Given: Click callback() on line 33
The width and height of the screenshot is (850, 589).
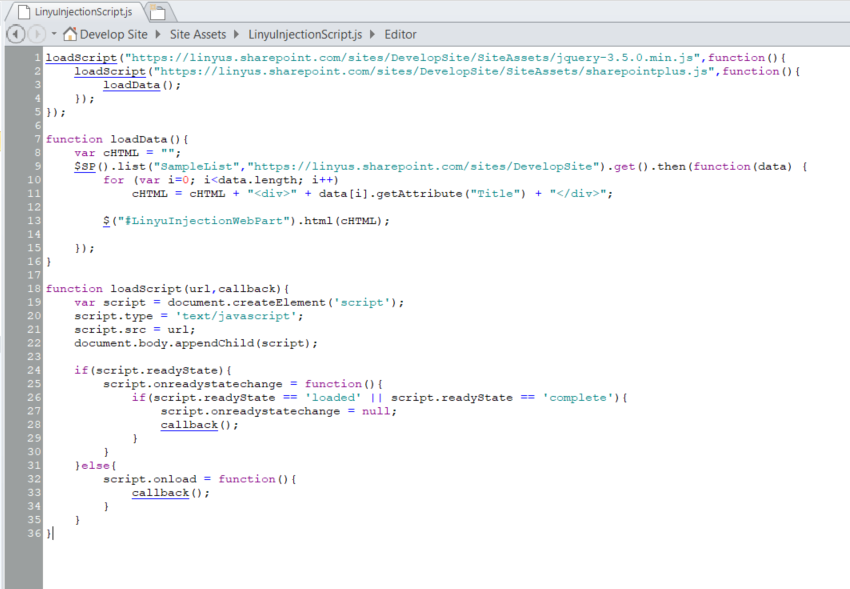Looking at the screenshot, I should click(x=167, y=493).
